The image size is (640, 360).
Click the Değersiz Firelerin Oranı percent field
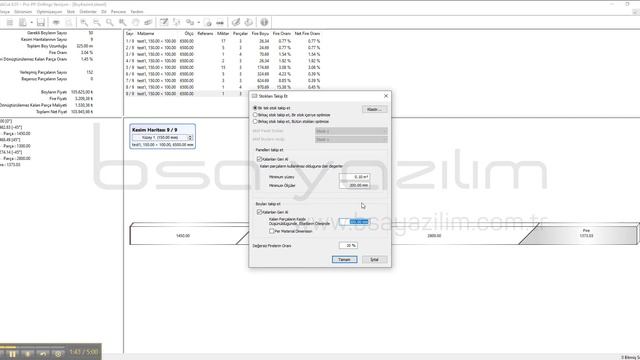coord(348,245)
